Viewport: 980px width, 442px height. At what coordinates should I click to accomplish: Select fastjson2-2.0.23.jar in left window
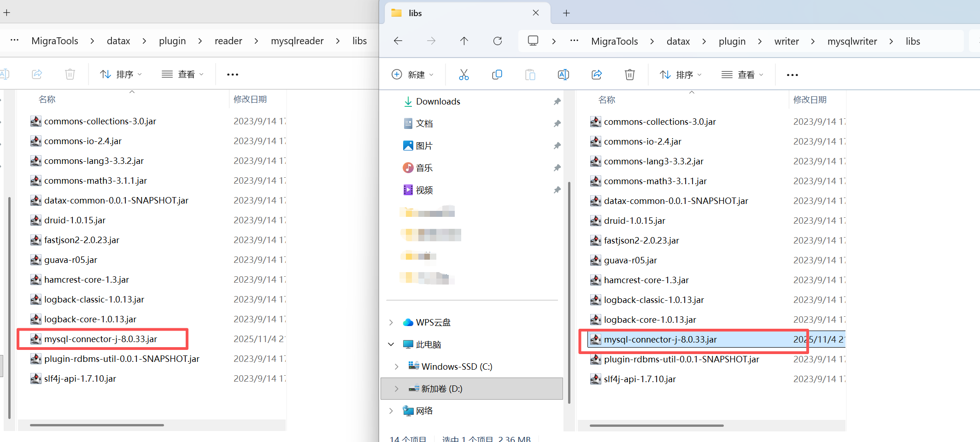pos(82,240)
